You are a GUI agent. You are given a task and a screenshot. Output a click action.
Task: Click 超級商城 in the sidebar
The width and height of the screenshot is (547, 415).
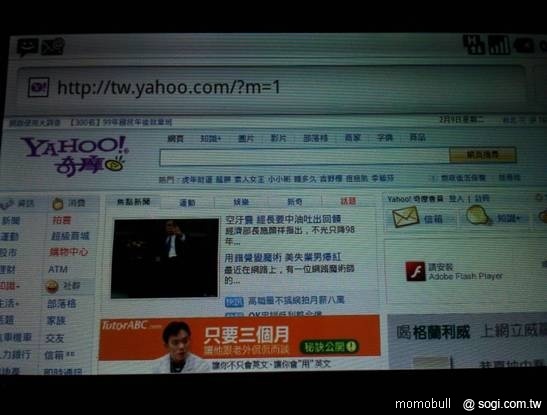click(x=70, y=236)
